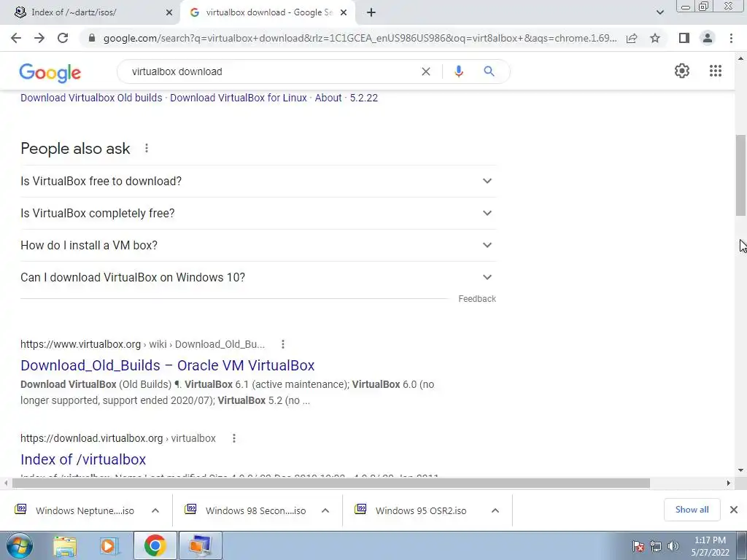This screenshot has width=747, height=560.
Task: Bookmark this page with the star icon
Action: 655,38
